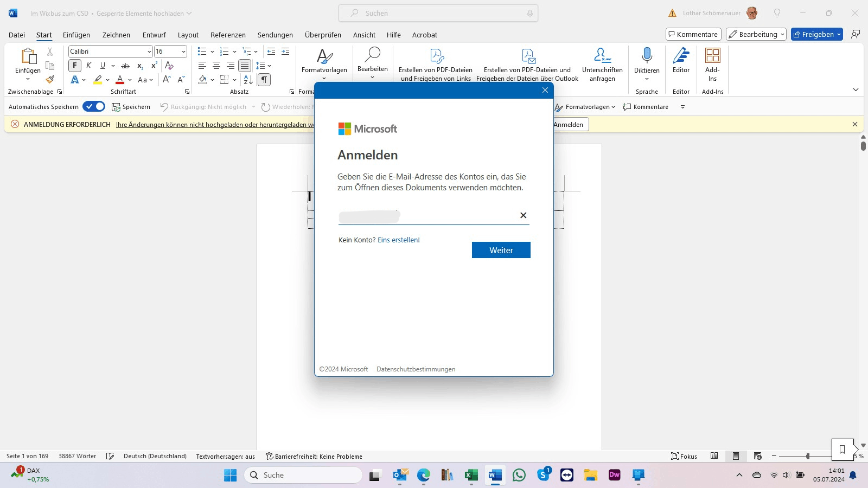Open the Add-Ins button
This screenshot has width=868, height=488.
(x=712, y=65)
